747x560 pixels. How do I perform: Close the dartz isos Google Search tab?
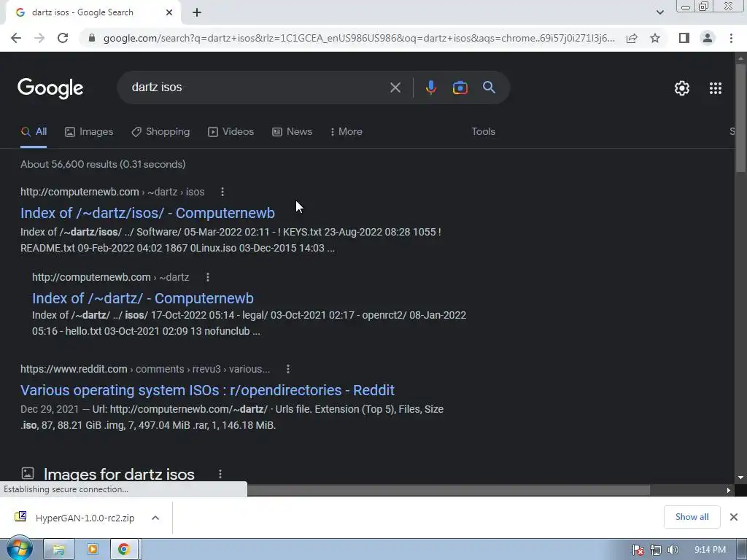tap(169, 13)
